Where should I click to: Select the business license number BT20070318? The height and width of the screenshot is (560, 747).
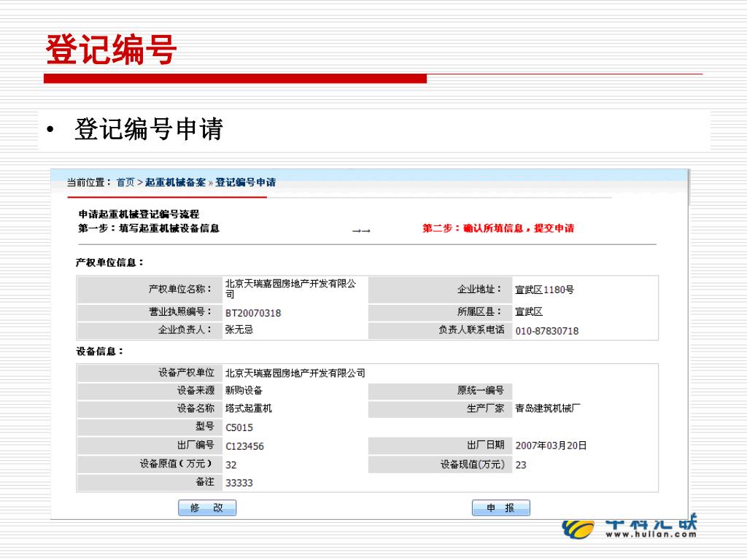[x=253, y=313]
